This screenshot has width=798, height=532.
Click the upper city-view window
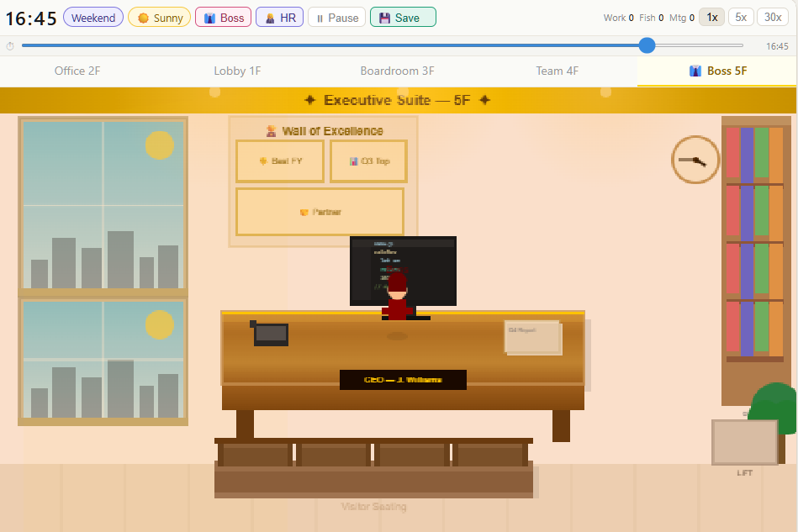coord(103,205)
